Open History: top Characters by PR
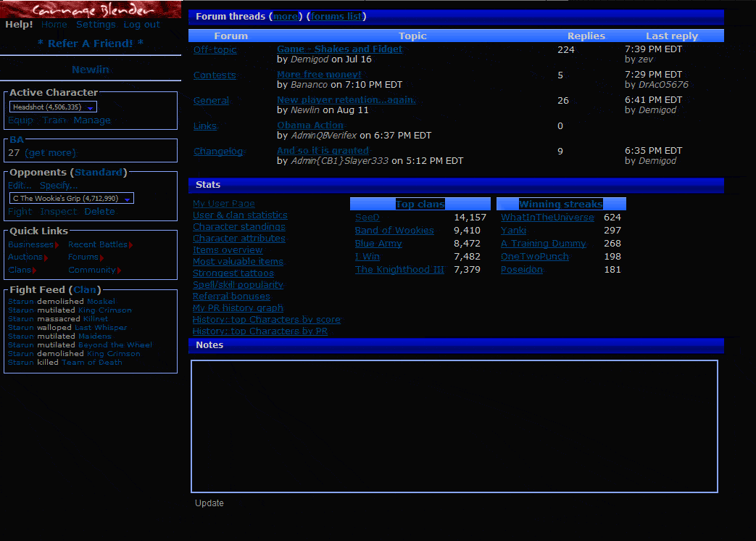756x541 pixels. point(260,331)
